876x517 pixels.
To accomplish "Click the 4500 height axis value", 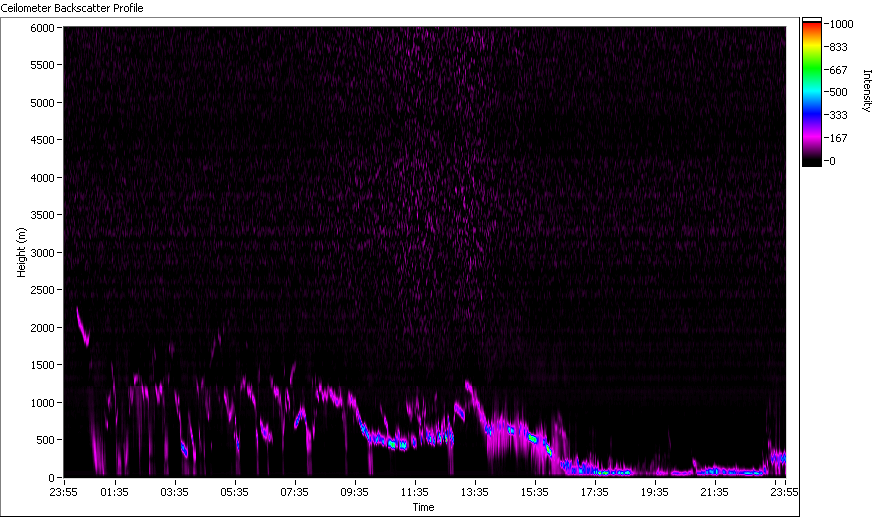I will [x=42, y=140].
